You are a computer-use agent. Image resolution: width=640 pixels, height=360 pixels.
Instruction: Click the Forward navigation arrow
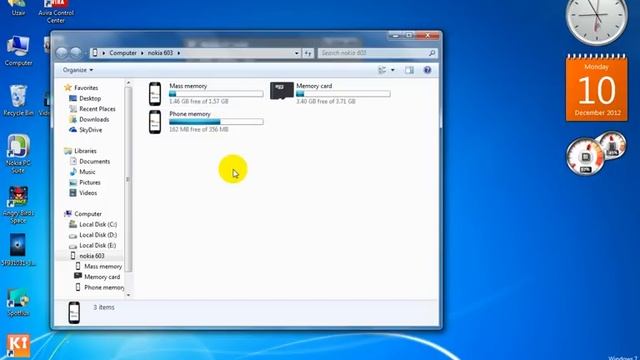[76, 53]
